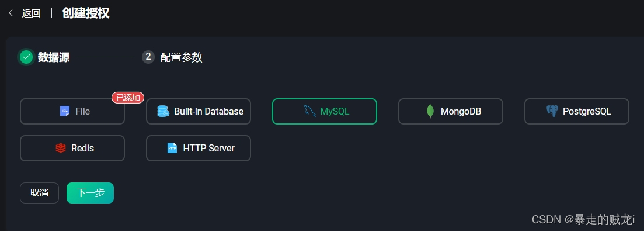Click the PostgreSQL elephant icon
This screenshot has height=231, width=644.
552,111
